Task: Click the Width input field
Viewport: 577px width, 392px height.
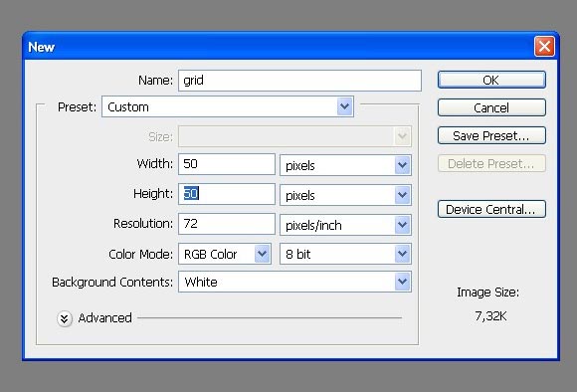Action: (x=227, y=164)
